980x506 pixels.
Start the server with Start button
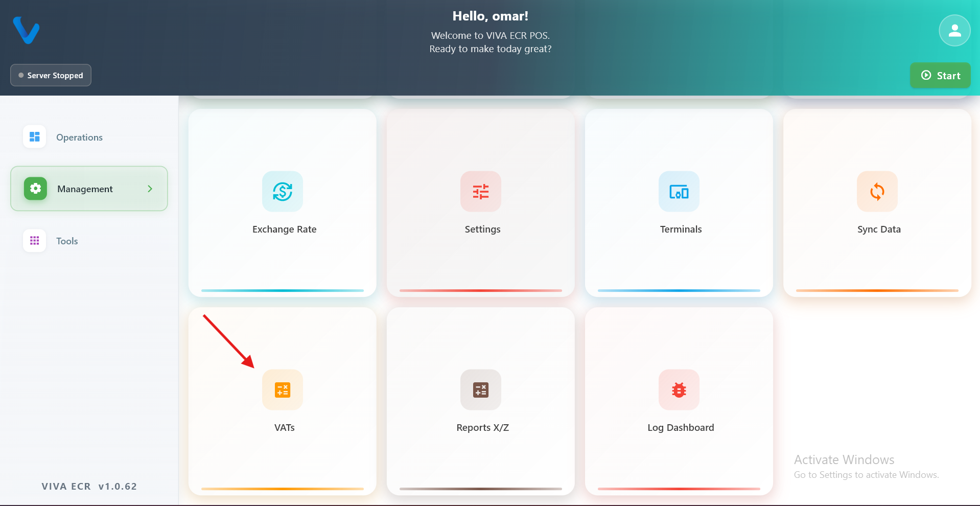[940, 75]
